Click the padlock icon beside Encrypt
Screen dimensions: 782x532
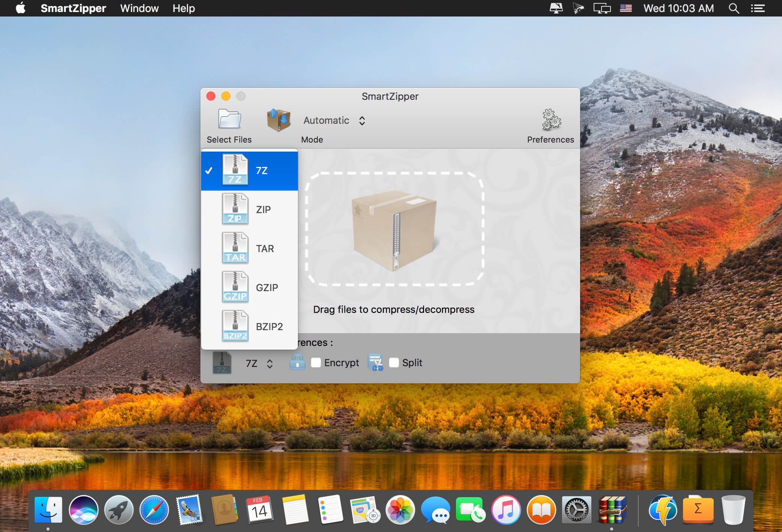coord(297,362)
